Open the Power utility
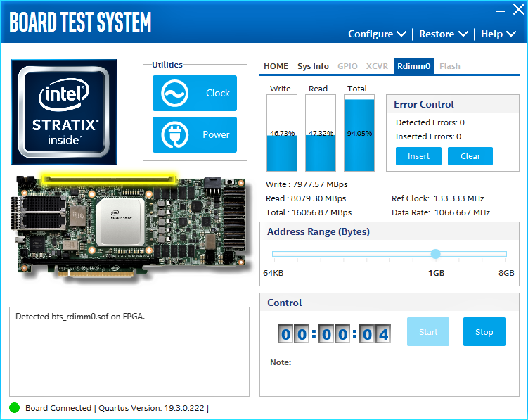The height and width of the screenshot is (420, 528). point(195,134)
